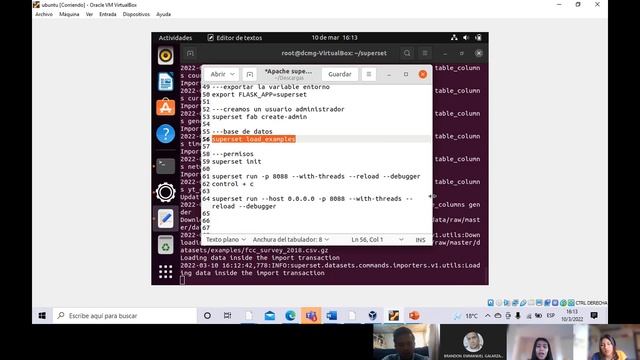Screen dimensions: 640x360
Task: Open Ayuda menu in VirtualBox
Action: (x=164, y=14)
